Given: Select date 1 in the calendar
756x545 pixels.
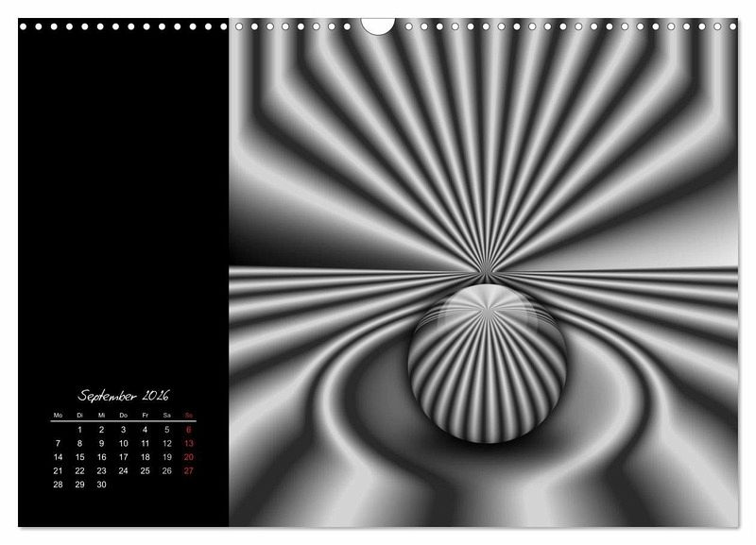Looking at the screenshot, I should [79, 430].
